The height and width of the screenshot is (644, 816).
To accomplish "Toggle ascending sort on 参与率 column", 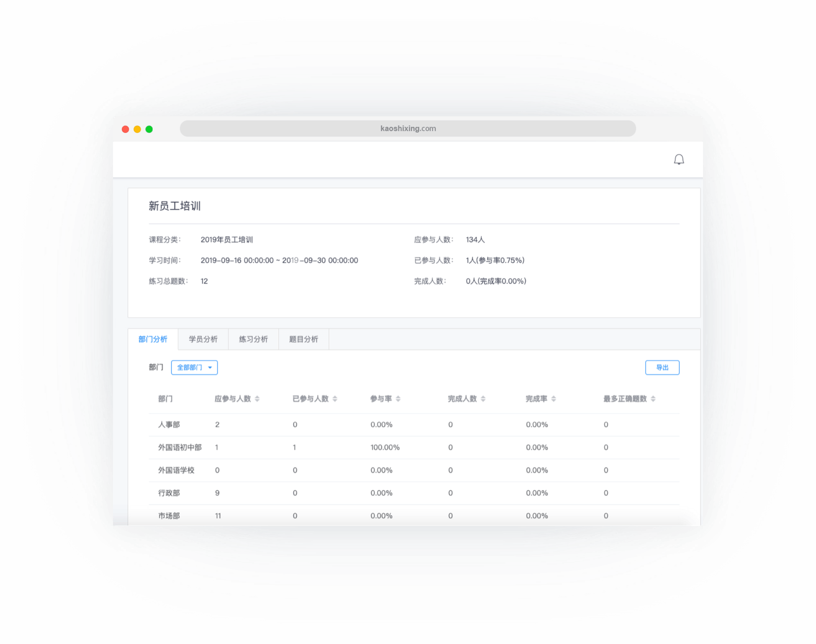I will tap(397, 396).
